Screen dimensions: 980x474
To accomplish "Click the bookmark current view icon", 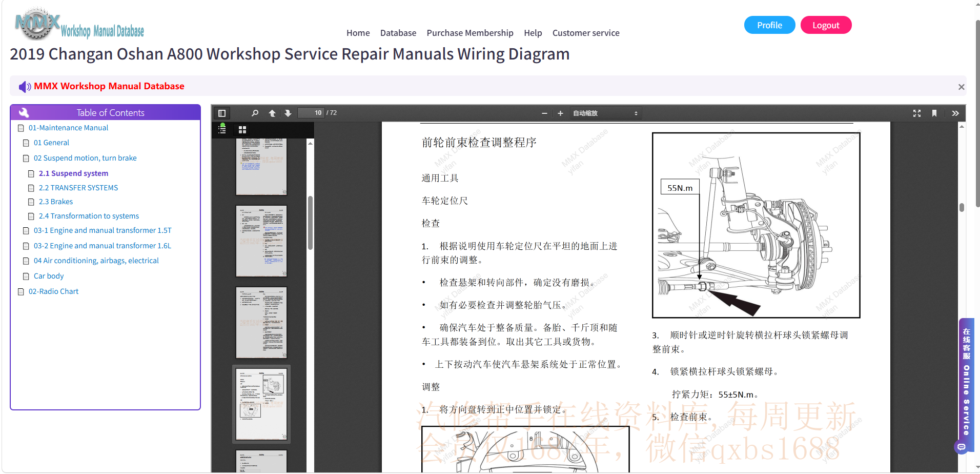I will click(934, 113).
